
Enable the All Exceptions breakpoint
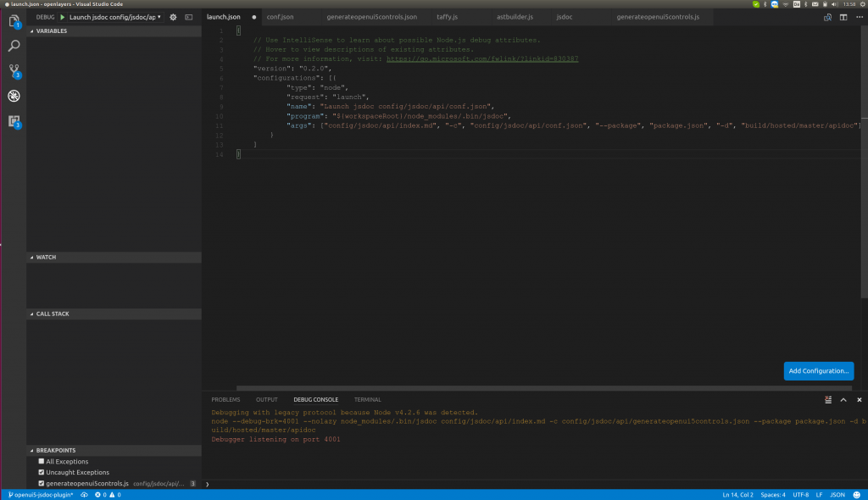pyautogui.click(x=41, y=461)
